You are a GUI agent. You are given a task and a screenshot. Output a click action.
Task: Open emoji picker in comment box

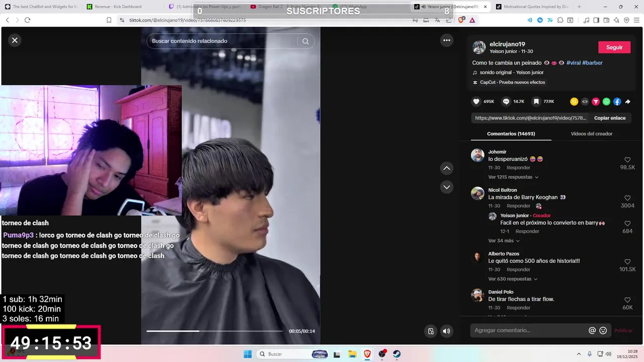[603, 330]
